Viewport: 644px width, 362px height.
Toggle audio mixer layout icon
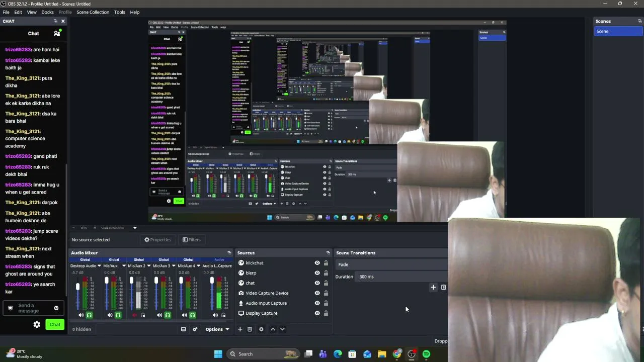point(183,329)
